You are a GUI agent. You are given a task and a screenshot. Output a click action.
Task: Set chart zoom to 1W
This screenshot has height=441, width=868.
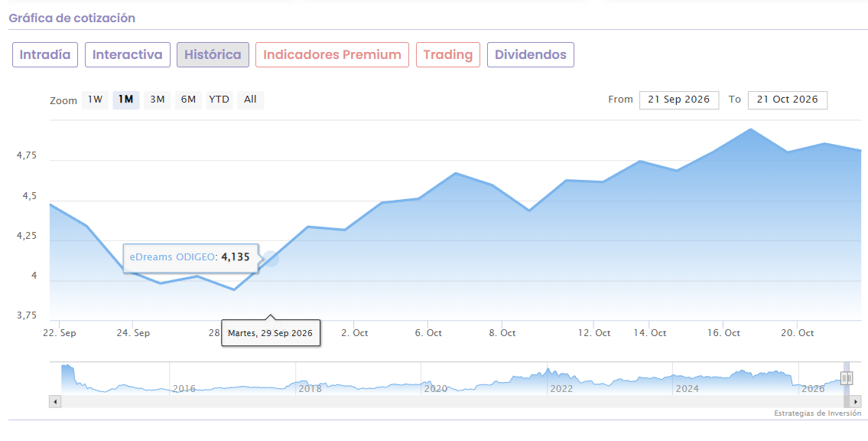click(96, 100)
